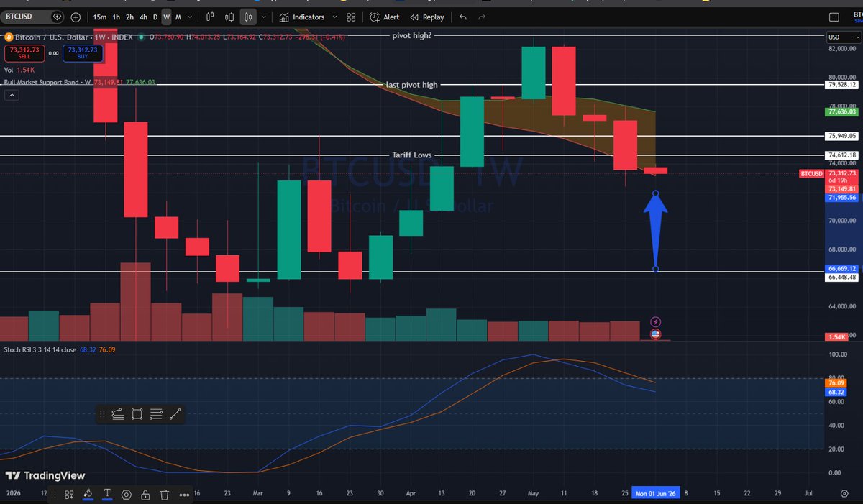Open the BTCUSD symbol search box
Screen dimensions: 863x504
coord(33,17)
